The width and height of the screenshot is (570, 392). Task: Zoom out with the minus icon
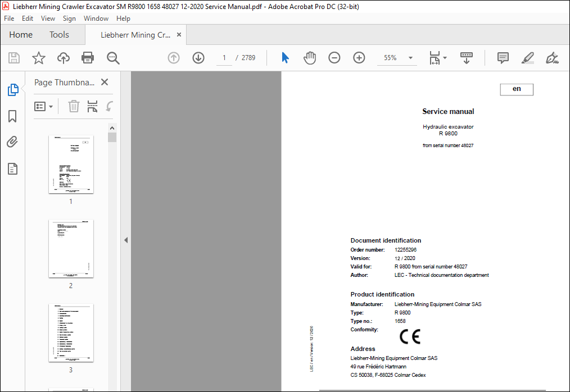click(334, 58)
